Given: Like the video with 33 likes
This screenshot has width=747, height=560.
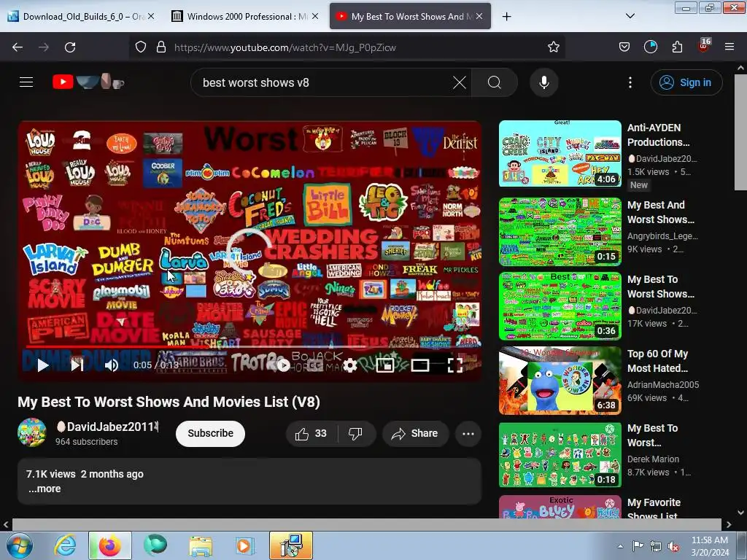Looking at the screenshot, I should [x=311, y=433].
